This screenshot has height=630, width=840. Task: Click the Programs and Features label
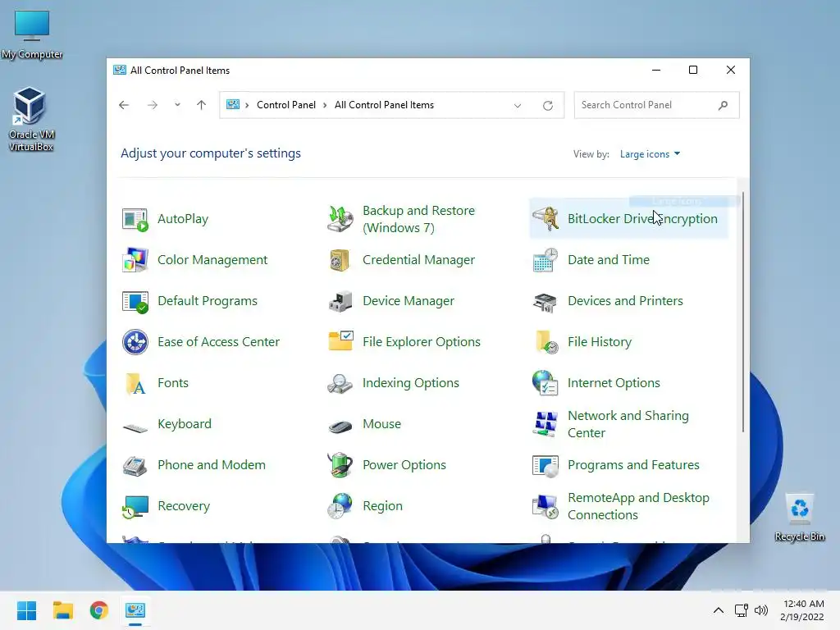click(633, 465)
